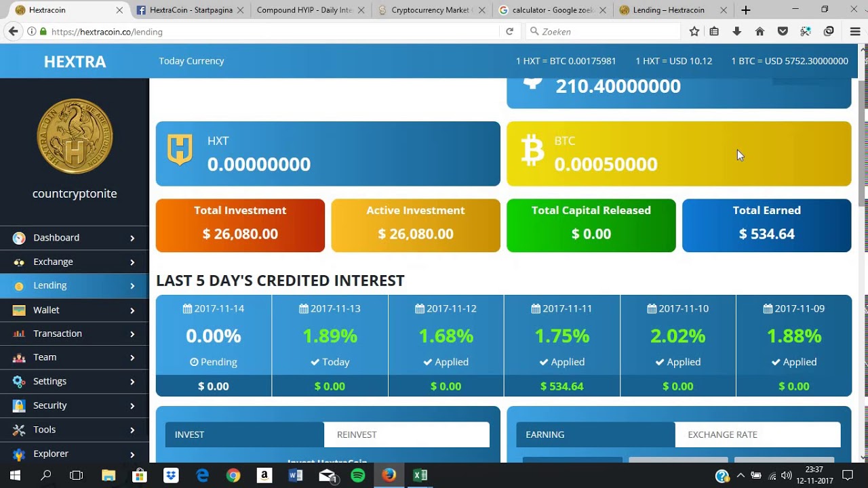Viewport: 868px width, 488px height.
Task: Click the Dashboard icon in the sidebar
Action: [x=19, y=238]
